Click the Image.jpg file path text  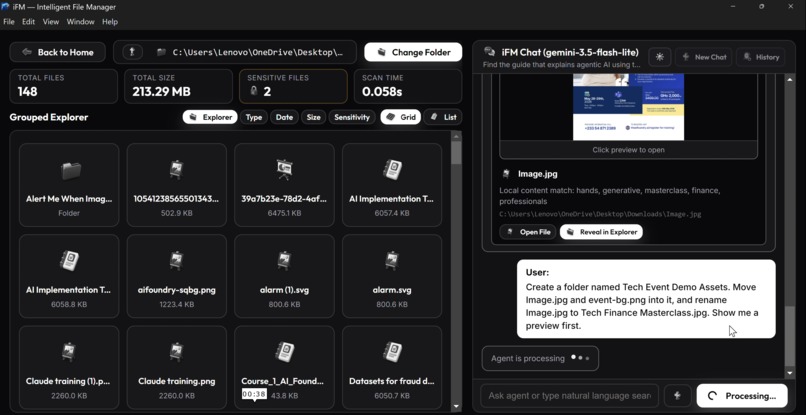click(600, 214)
